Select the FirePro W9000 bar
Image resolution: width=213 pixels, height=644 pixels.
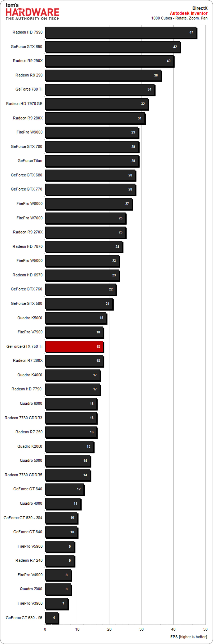coord(92,132)
